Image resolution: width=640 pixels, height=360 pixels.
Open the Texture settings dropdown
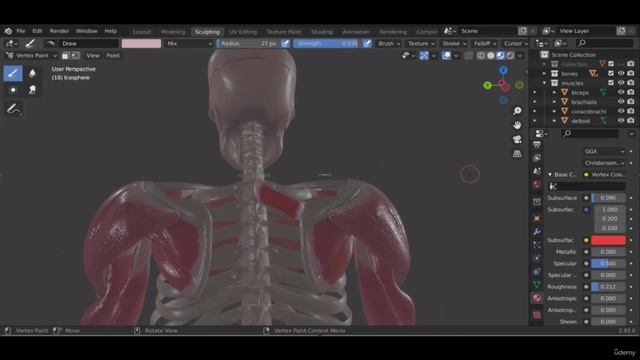pos(421,43)
